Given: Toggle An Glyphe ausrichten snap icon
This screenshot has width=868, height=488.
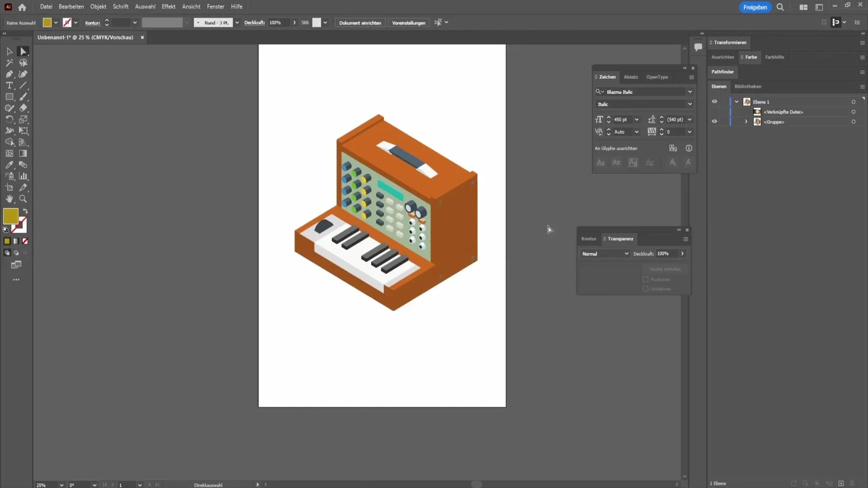Looking at the screenshot, I should coord(673,148).
